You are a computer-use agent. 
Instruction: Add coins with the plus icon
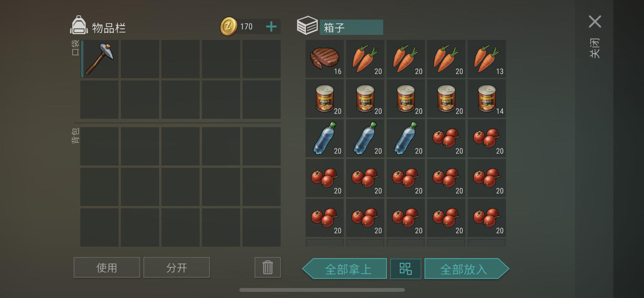point(271,26)
